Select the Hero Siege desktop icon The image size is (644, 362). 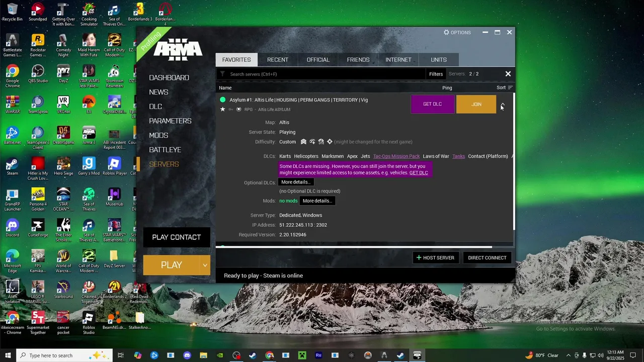(63, 166)
